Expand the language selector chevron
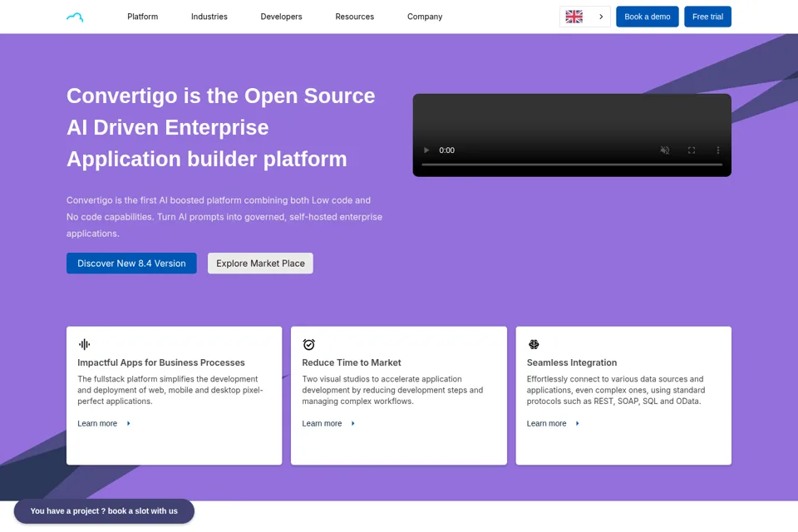 tap(601, 17)
